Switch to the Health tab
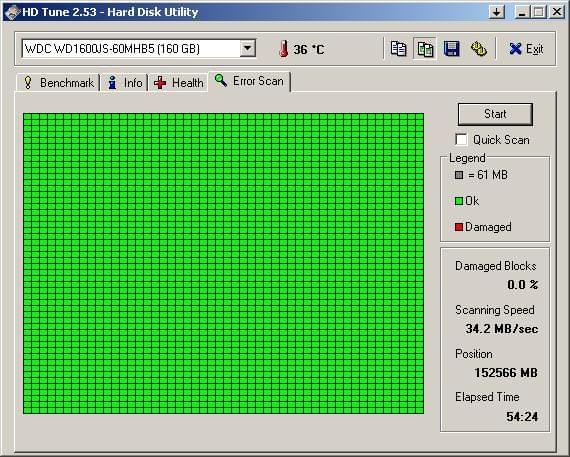 (x=178, y=83)
